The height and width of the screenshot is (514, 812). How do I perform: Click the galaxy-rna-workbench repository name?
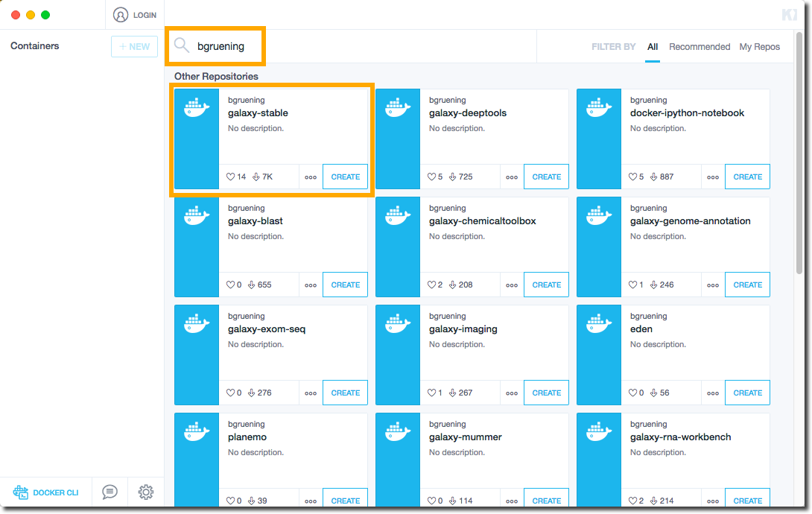pyautogui.click(x=680, y=437)
